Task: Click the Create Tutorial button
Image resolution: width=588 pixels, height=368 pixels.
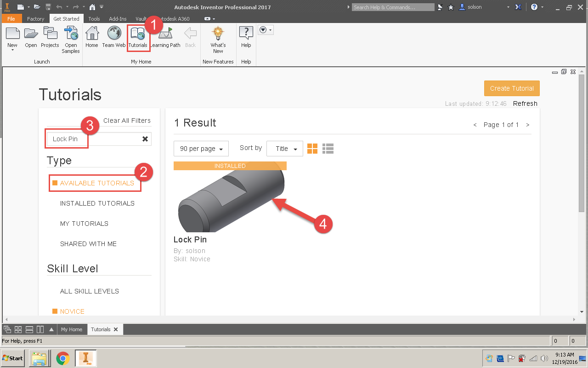Action: [x=512, y=88]
